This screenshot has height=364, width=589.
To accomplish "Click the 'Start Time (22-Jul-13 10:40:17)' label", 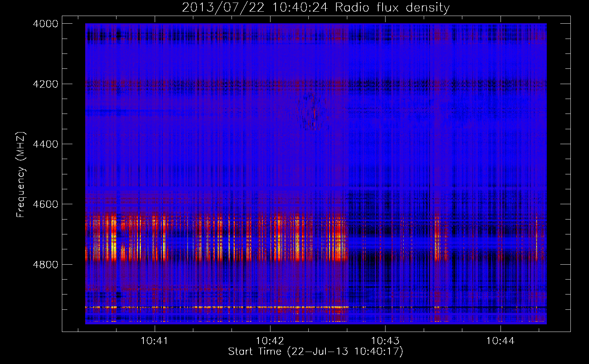I will point(316,352).
